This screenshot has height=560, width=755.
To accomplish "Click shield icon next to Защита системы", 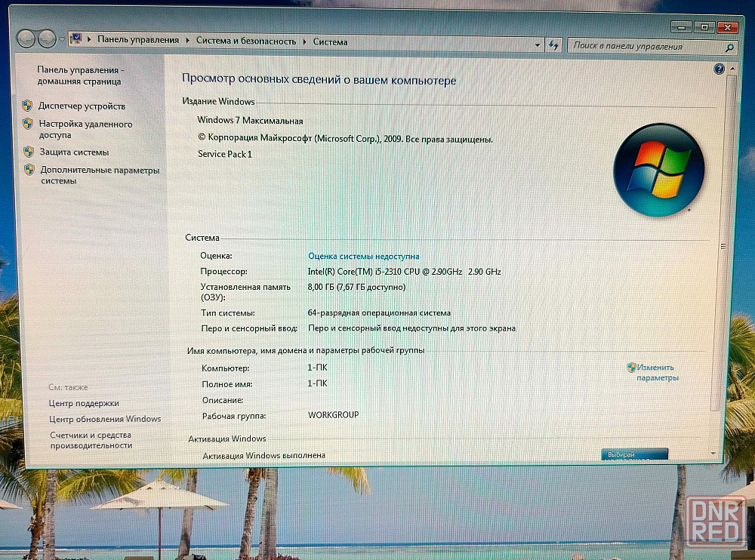I will click(27, 152).
